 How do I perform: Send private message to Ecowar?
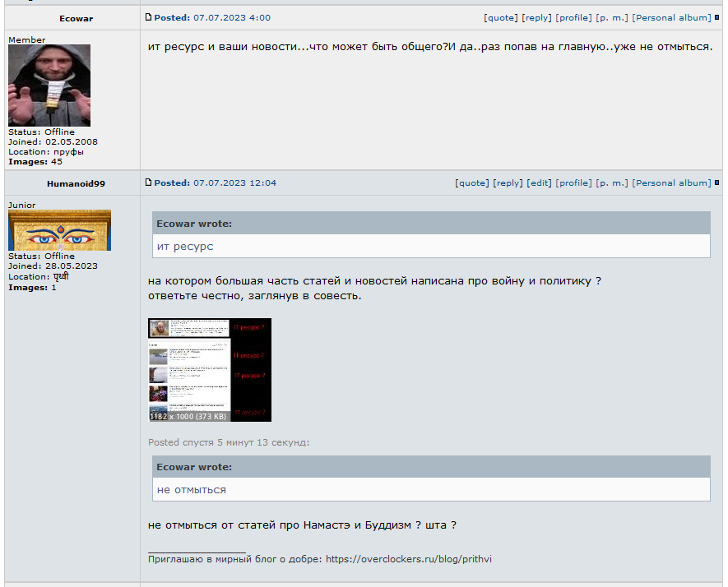pos(612,17)
